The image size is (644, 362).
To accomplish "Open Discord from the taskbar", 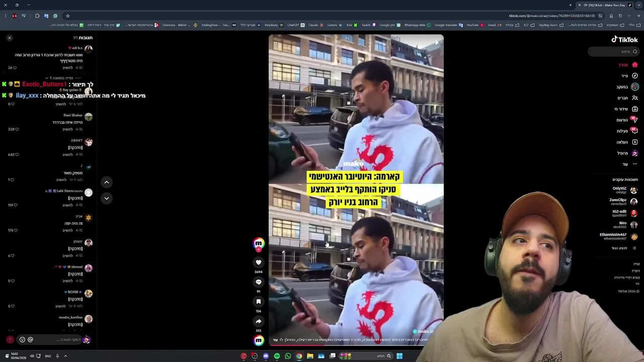I will [266, 356].
